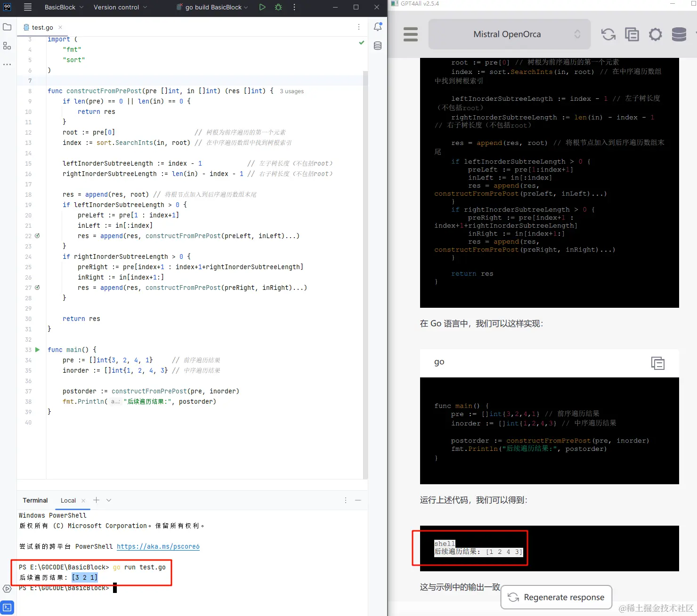
Task: Click the Debug bug icon in the toolbar
Action: 278,7
